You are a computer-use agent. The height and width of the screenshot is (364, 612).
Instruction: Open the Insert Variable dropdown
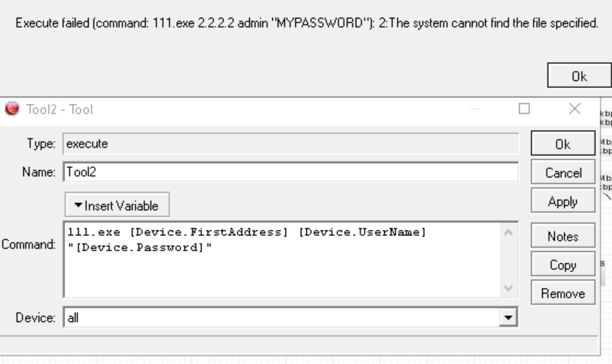pyautogui.click(x=117, y=205)
